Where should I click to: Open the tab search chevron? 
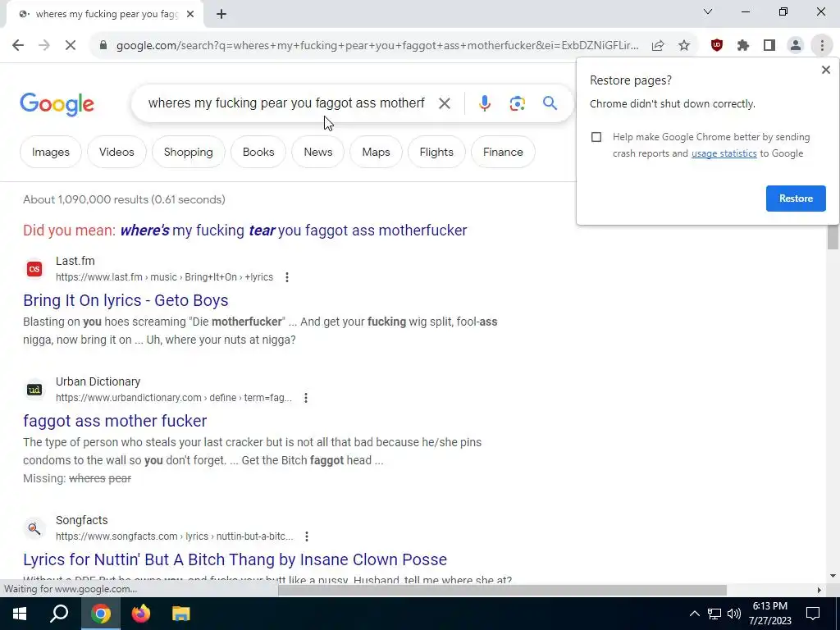coord(708,11)
